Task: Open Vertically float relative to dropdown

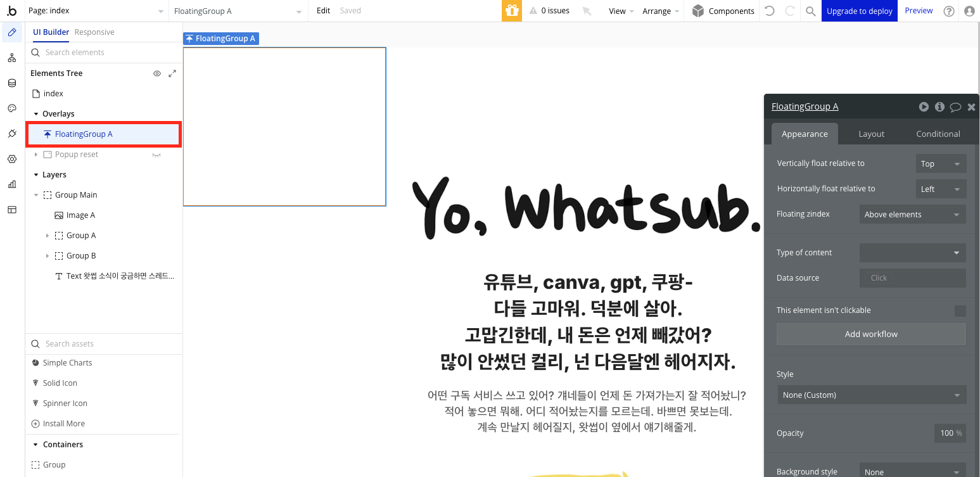Action: [x=941, y=163]
